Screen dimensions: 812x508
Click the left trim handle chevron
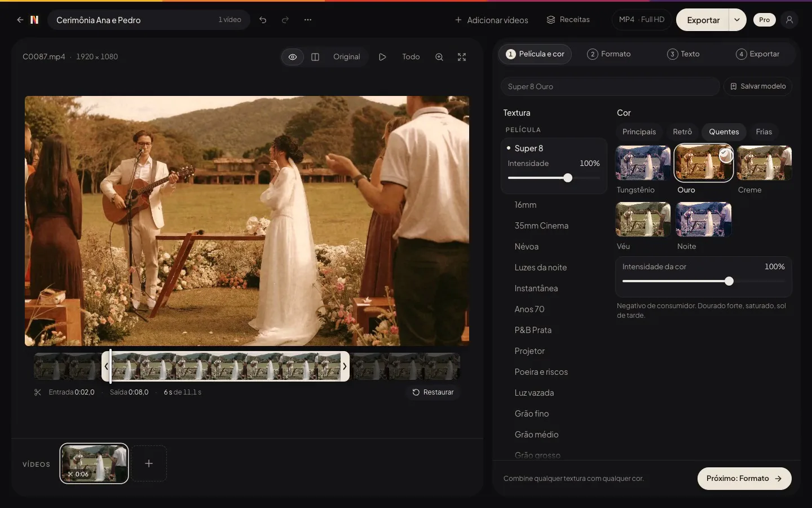coord(106,366)
